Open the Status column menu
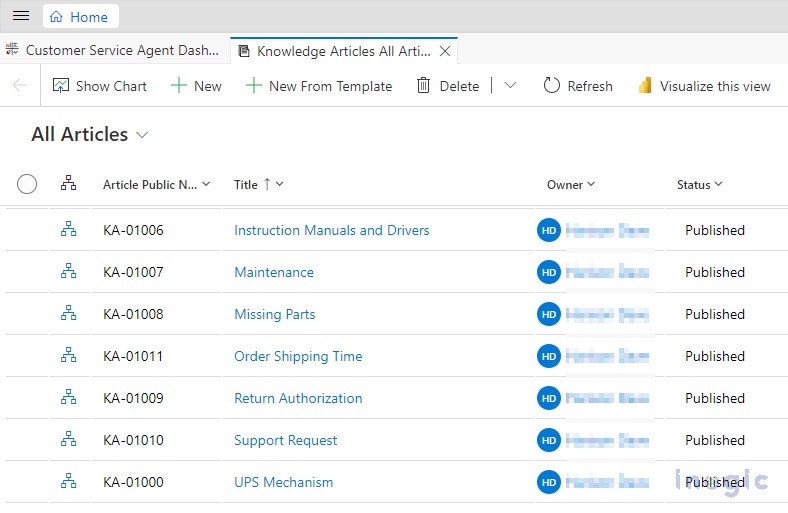788x513 pixels. [x=700, y=184]
